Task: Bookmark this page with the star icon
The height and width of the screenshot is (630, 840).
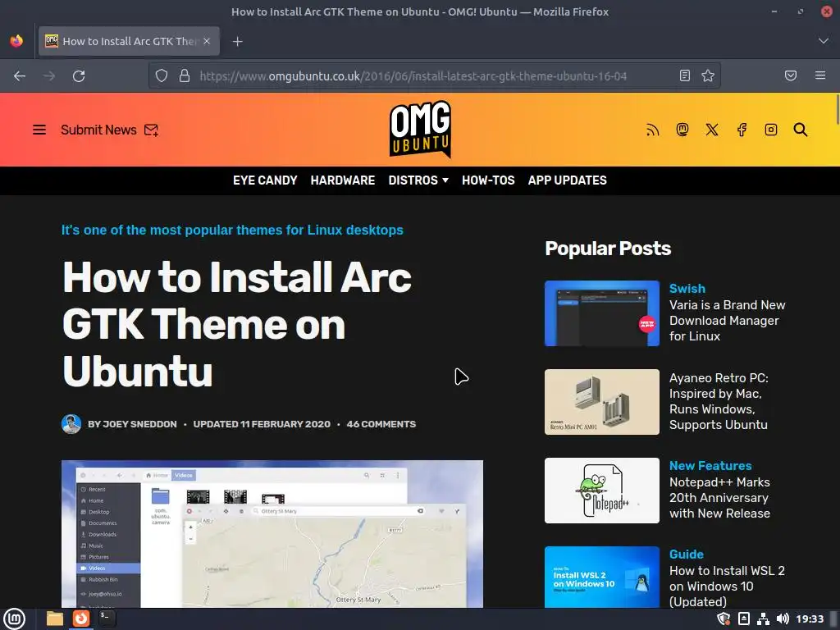Action: click(708, 75)
